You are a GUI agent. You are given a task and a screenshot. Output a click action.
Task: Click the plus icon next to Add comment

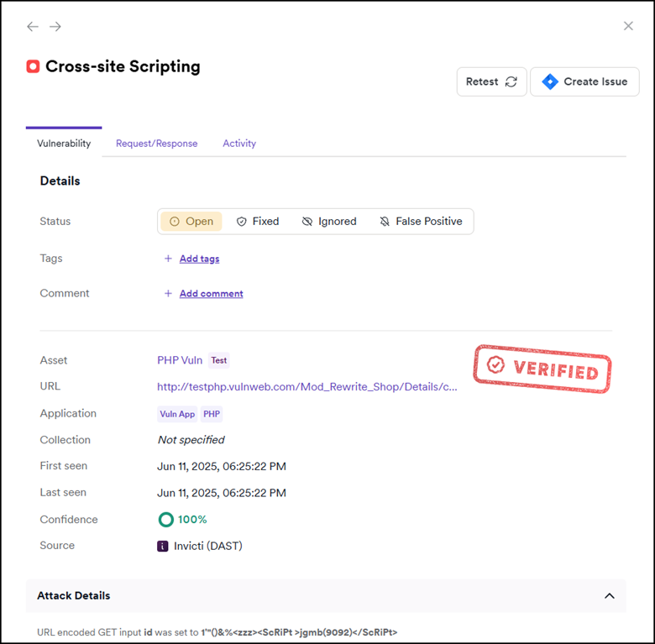pyautogui.click(x=168, y=294)
